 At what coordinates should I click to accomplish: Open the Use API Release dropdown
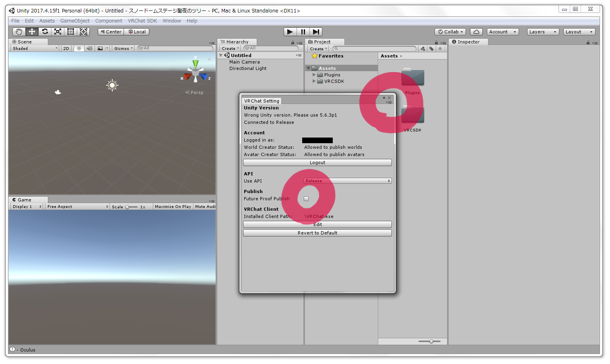pos(347,181)
